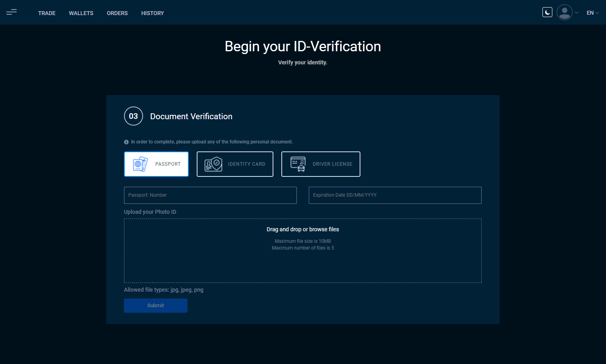This screenshot has width=606, height=364.
Task: Choose Identity Card document type label
Action: coord(246,164)
